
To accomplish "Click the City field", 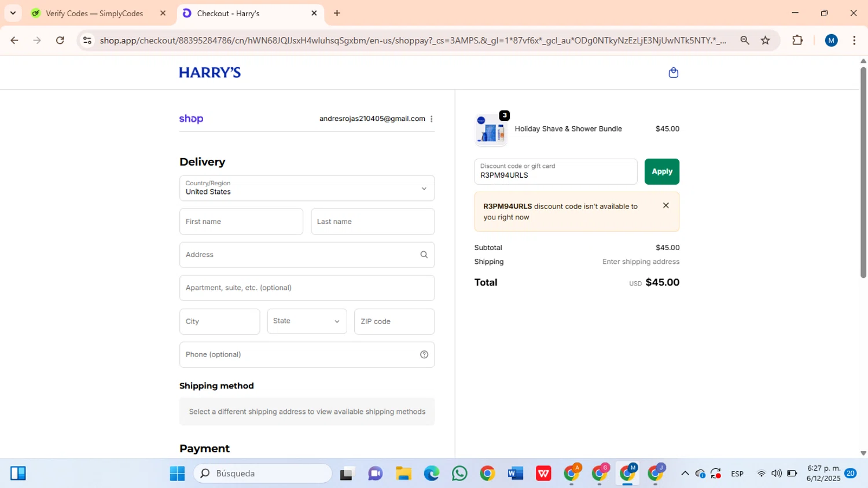I will coord(219,321).
